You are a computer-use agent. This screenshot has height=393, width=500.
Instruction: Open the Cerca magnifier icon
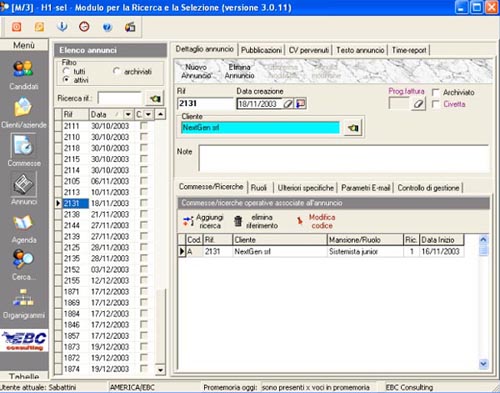(23, 259)
